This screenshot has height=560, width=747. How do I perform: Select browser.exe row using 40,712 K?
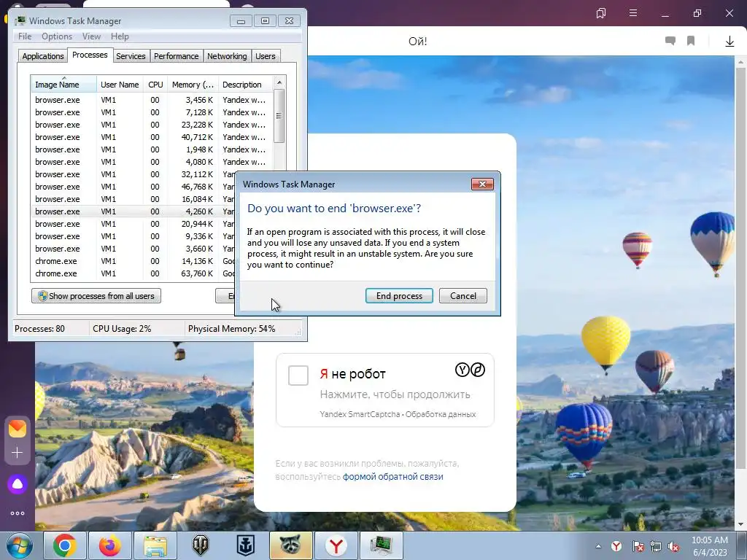(152, 137)
